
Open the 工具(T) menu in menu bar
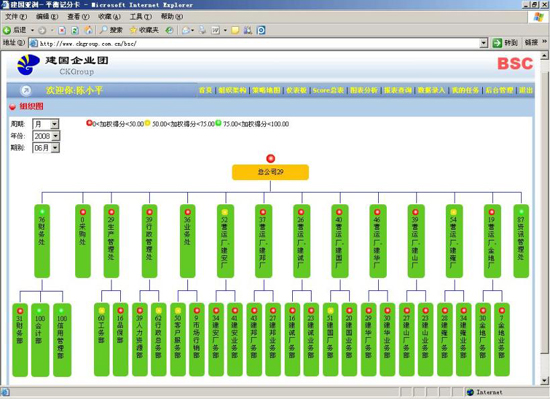tap(141, 16)
